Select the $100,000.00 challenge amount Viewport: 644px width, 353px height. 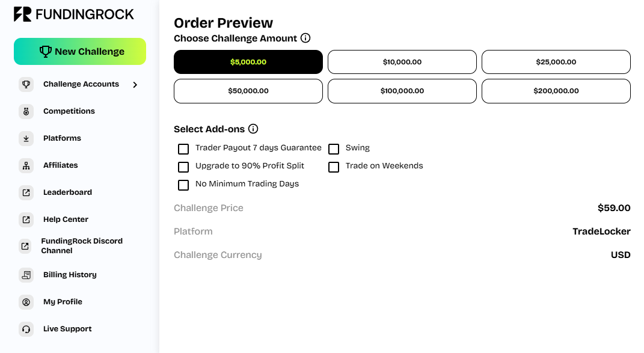point(402,91)
